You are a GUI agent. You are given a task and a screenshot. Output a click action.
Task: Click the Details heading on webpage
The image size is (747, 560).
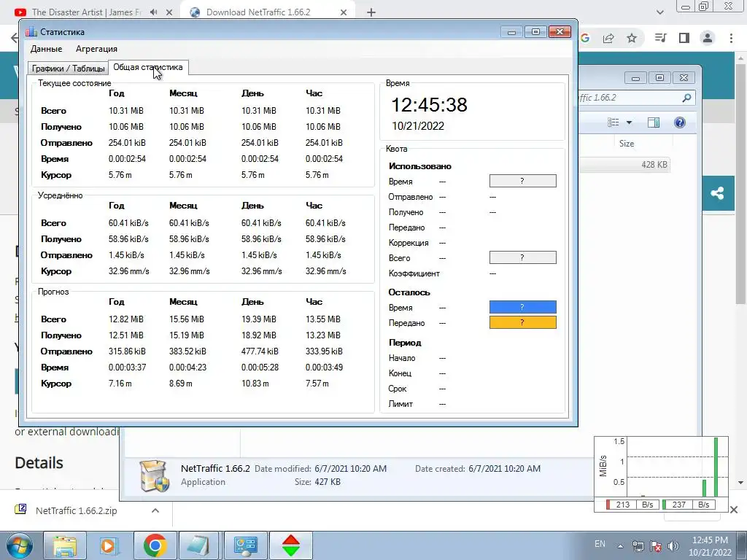pos(39,463)
